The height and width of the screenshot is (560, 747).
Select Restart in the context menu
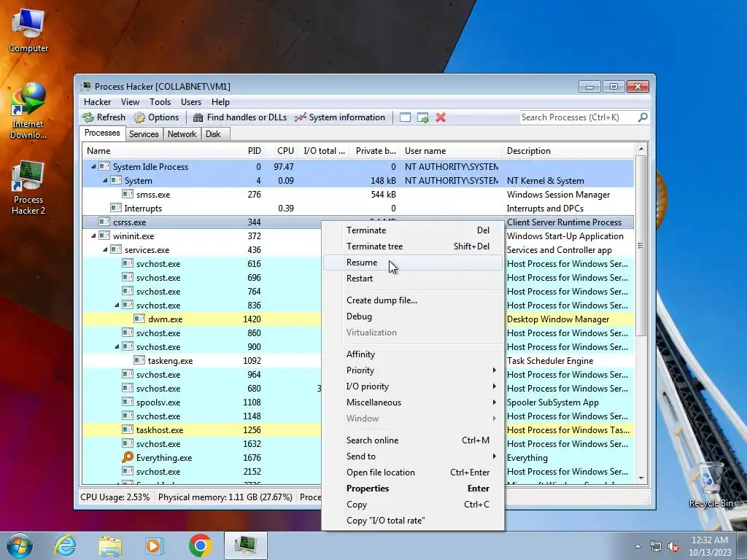pyautogui.click(x=413, y=279)
